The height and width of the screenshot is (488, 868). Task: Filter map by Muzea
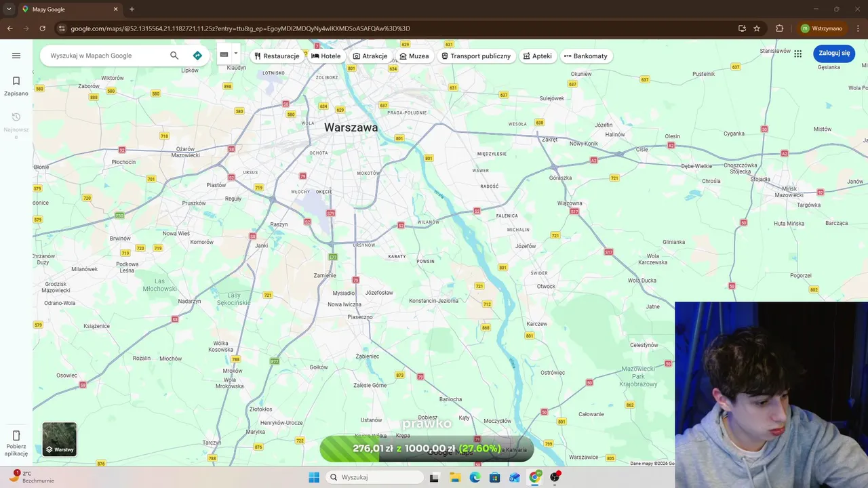coord(414,56)
